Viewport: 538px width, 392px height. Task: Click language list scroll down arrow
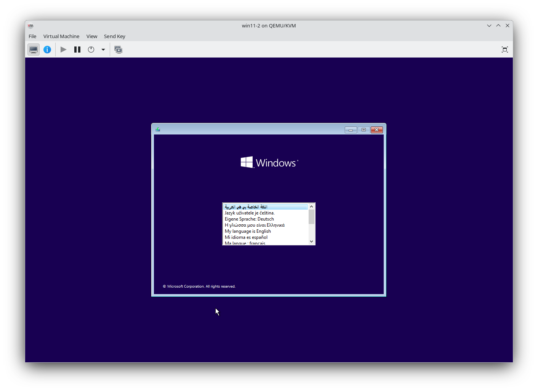point(311,242)
